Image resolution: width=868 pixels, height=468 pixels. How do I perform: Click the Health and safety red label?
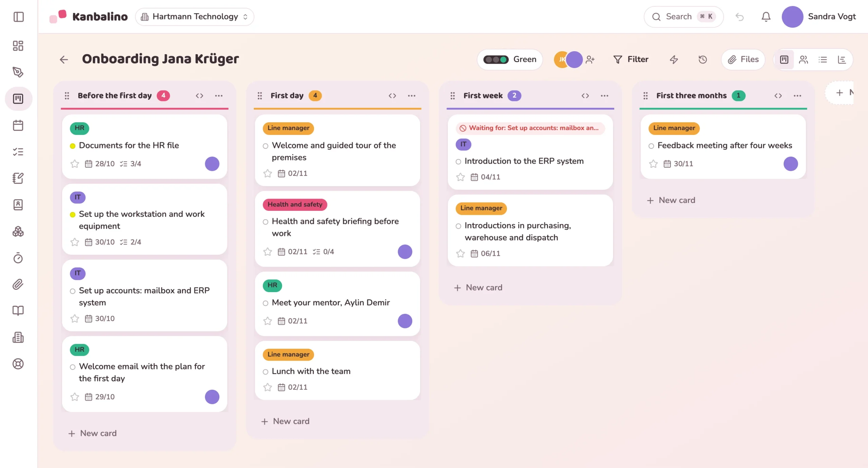pos(295,204)
